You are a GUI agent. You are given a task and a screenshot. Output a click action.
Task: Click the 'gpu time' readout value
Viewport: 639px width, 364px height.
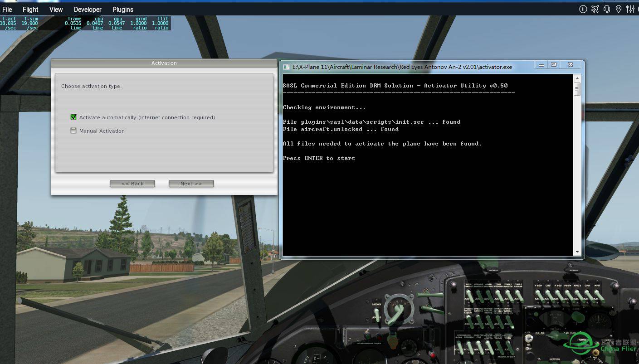pos(117,23)
